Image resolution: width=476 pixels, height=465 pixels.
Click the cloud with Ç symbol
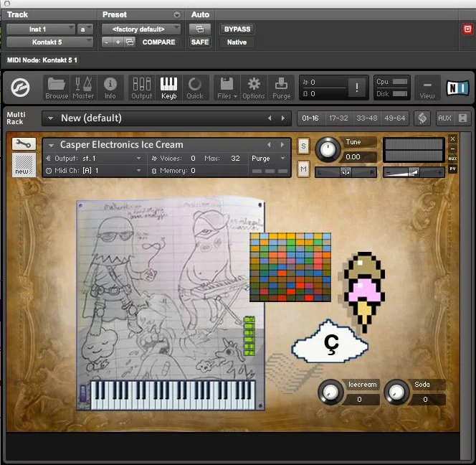pos(330,342)
